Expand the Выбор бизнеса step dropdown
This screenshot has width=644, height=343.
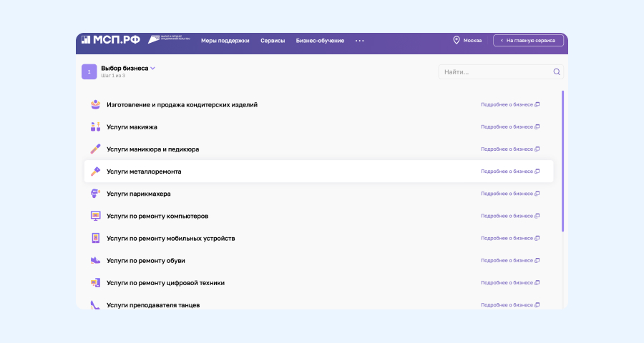(153, 69)
